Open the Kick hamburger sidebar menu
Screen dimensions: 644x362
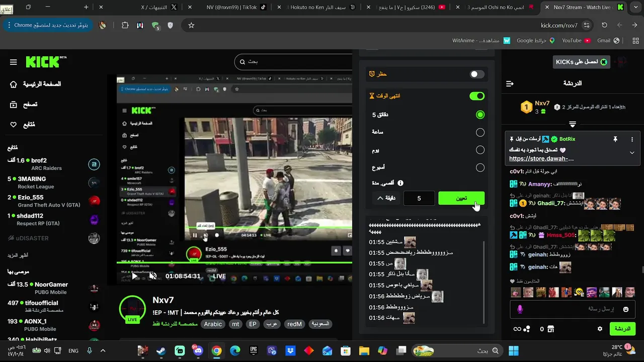point(14,62)
